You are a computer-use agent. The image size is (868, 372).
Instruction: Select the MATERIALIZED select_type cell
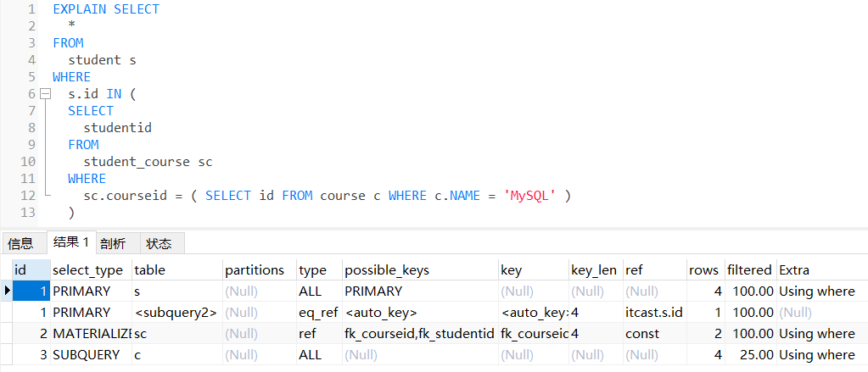91,334
